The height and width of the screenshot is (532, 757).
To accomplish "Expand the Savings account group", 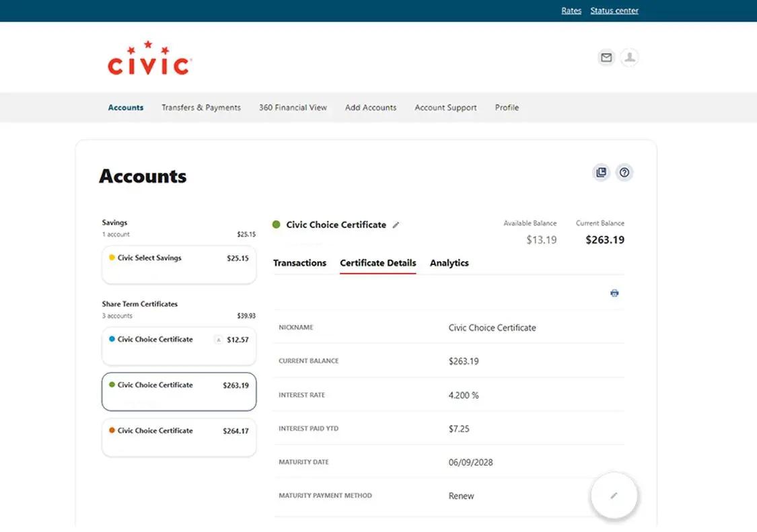I will pyautogui.click(x=114, y=223).
